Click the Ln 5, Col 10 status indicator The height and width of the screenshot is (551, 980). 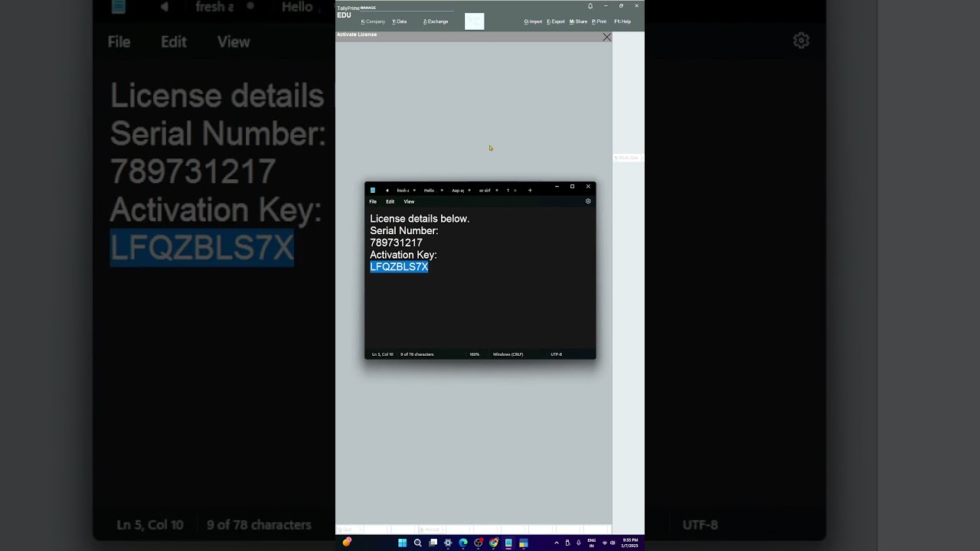pos(382,354)
